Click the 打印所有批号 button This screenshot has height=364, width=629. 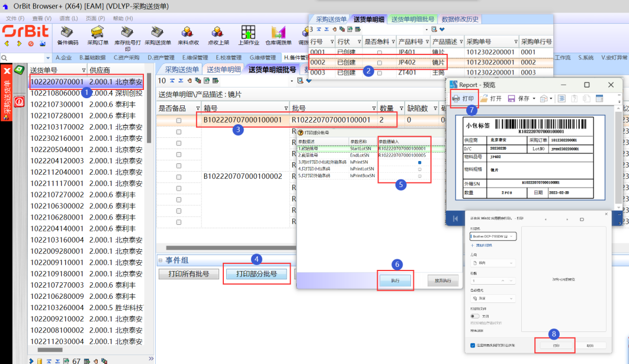pyautogui.click(x=188, y=274)
